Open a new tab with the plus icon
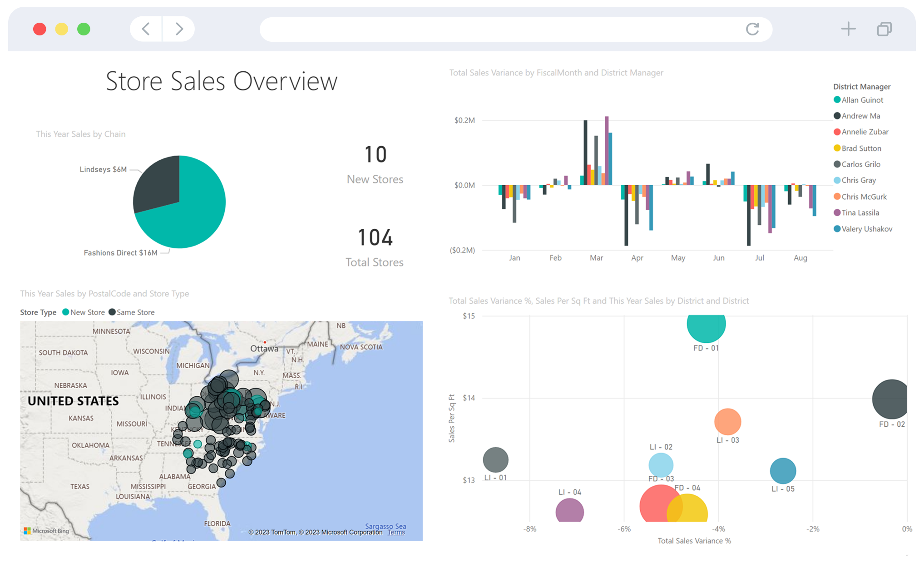The width and height of the screenshot is (924, 567). point(848,29)
